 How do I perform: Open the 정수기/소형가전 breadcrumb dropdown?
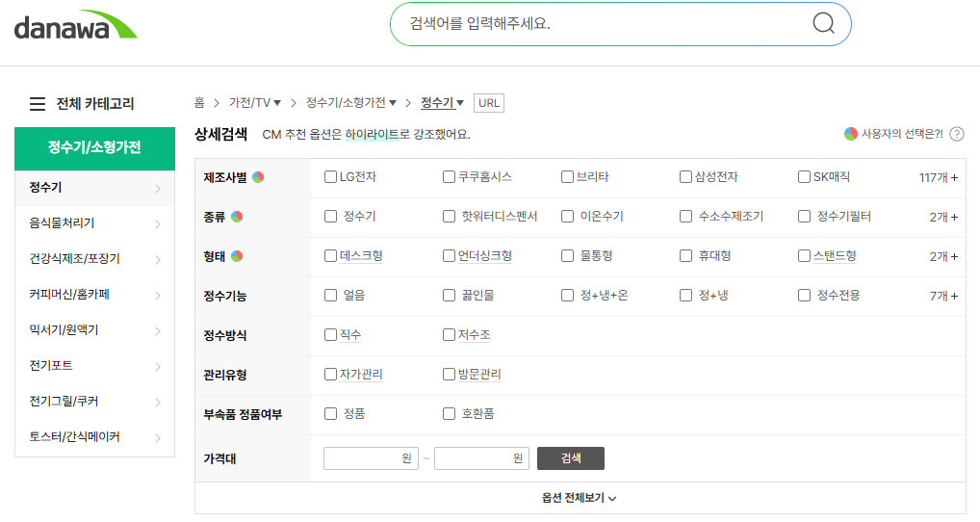tap(350, 102)
